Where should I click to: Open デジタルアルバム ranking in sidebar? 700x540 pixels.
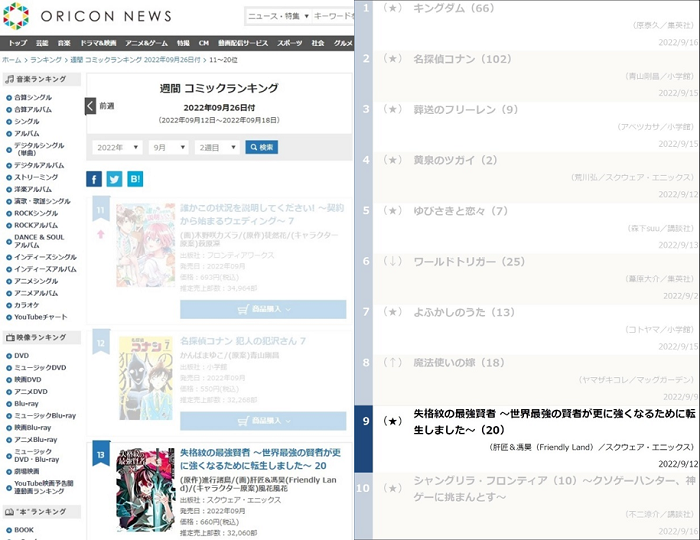(x=39, y=165)
